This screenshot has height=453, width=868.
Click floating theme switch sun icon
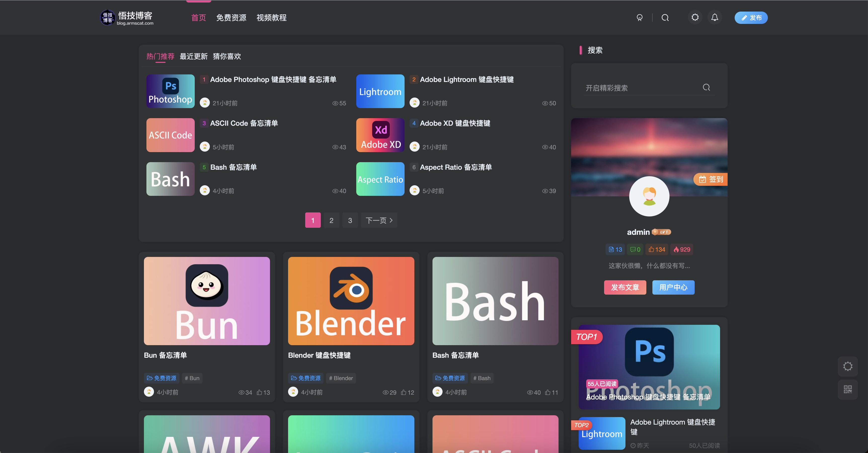click(x=847, y=366)
